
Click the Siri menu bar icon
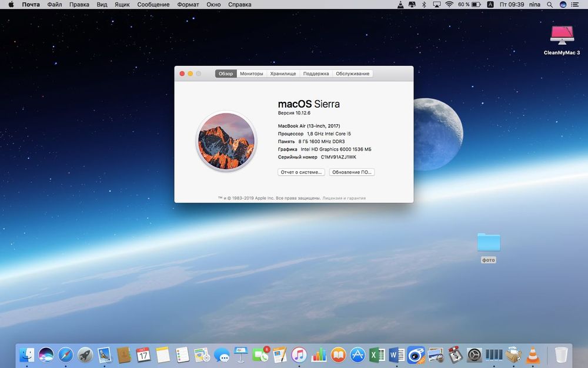pos(563,5)
